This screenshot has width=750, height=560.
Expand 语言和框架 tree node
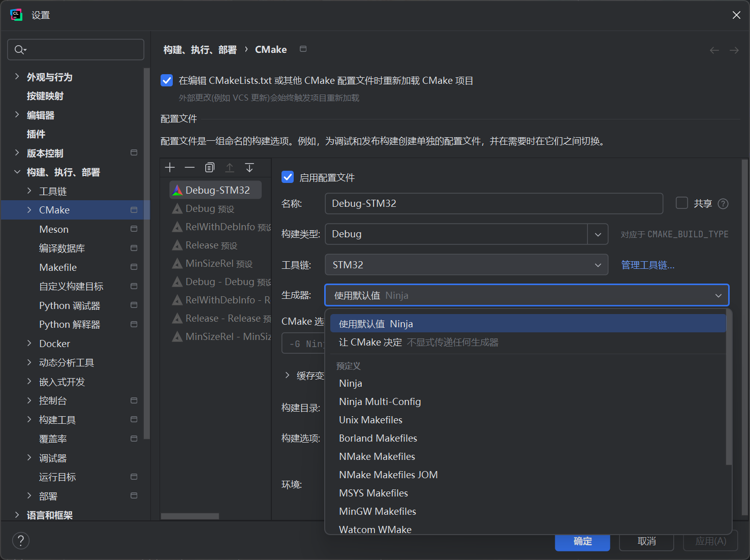coord(17,515)
